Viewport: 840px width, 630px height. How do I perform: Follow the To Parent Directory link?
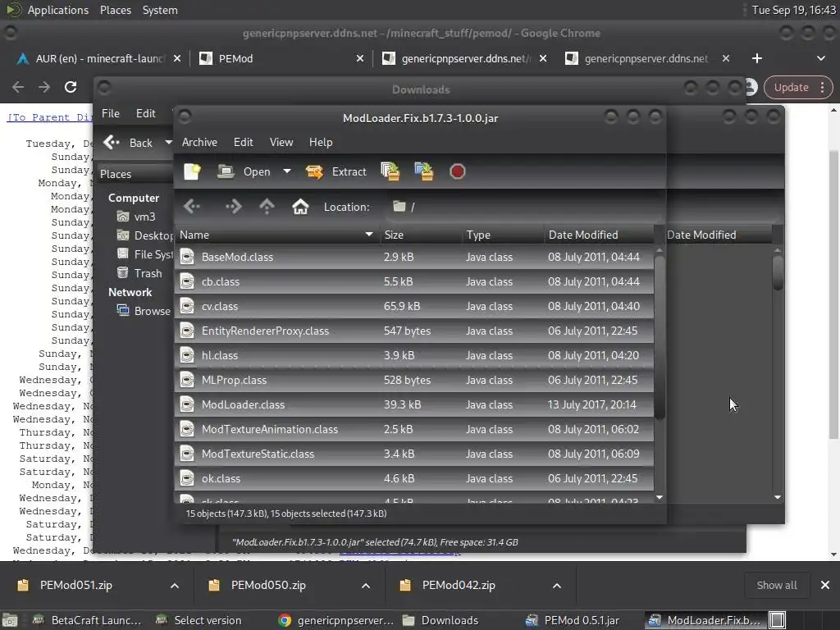[50, 117]
